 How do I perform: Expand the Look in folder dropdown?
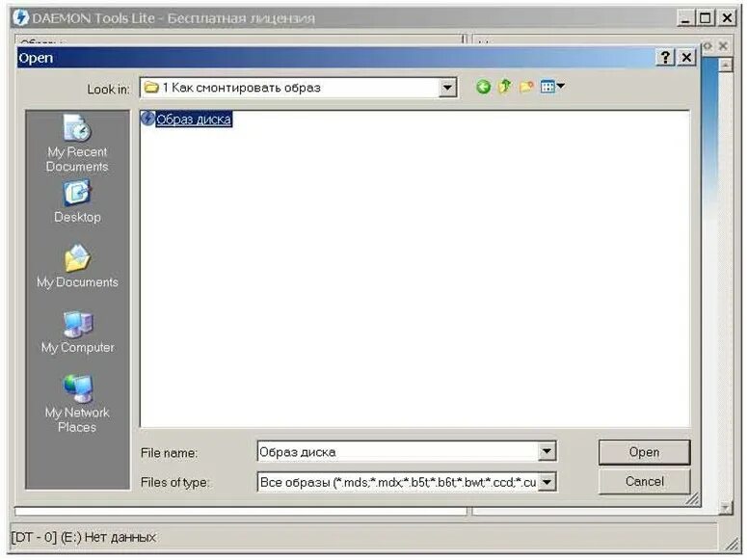447,88
